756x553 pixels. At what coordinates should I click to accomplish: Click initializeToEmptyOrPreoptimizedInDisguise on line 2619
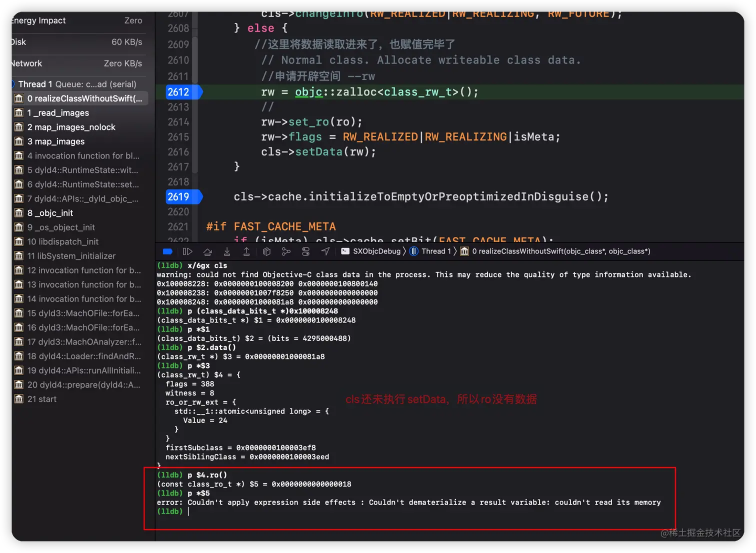coord(448,197)
